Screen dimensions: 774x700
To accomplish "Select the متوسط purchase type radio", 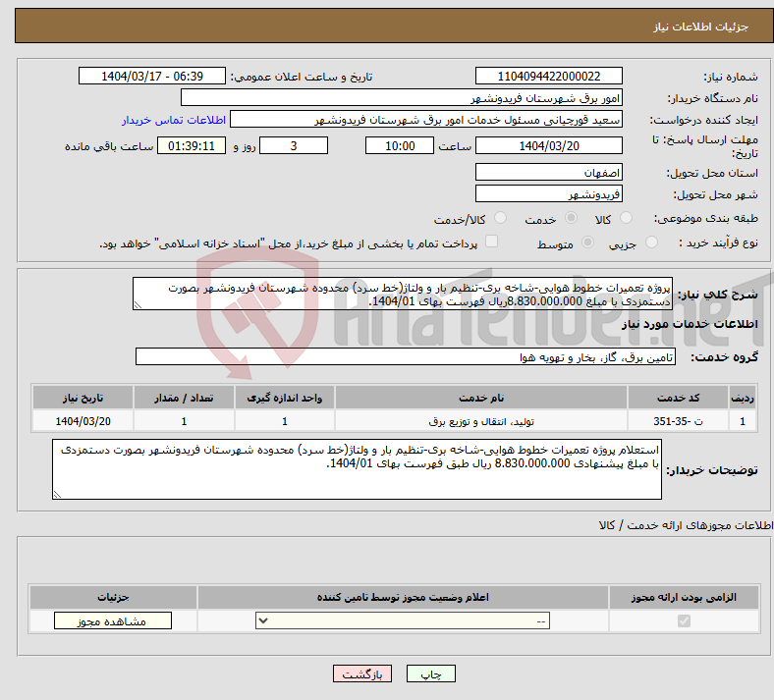I will (587, 242).
